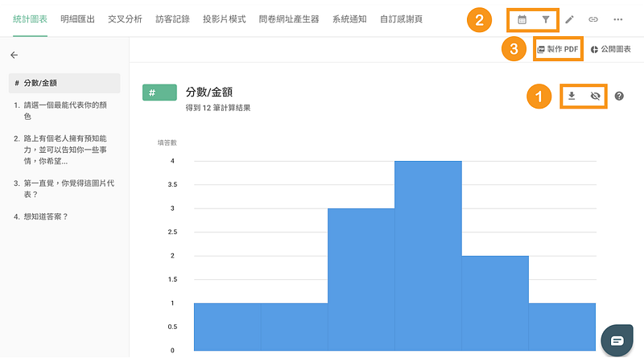Viewport: 644px width, 362px height.
Task: Select the # 分數/金額 sidebar item
Action: coord(64,83)
